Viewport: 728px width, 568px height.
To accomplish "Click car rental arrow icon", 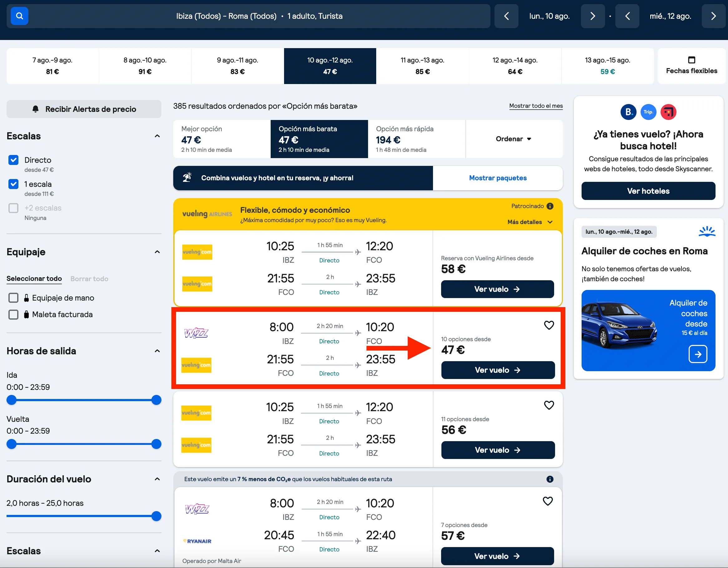I will pyautogui.click(x=698, y=354).
